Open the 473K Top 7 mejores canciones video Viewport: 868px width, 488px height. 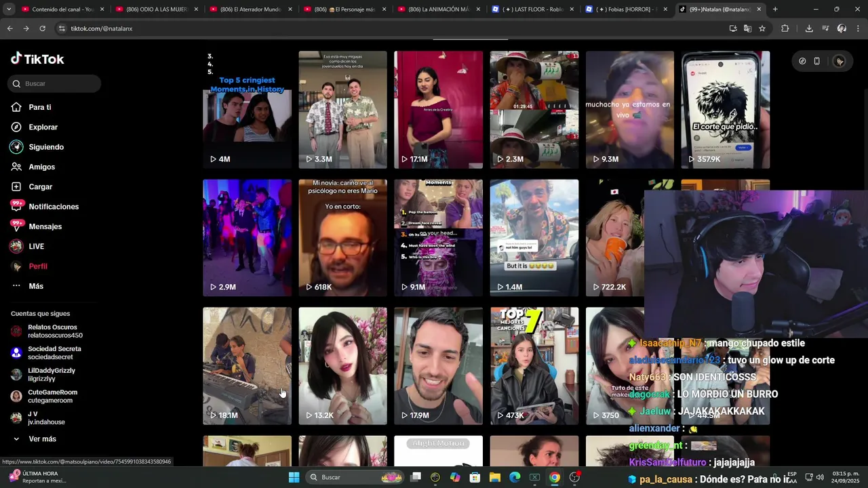coord(534,366)
